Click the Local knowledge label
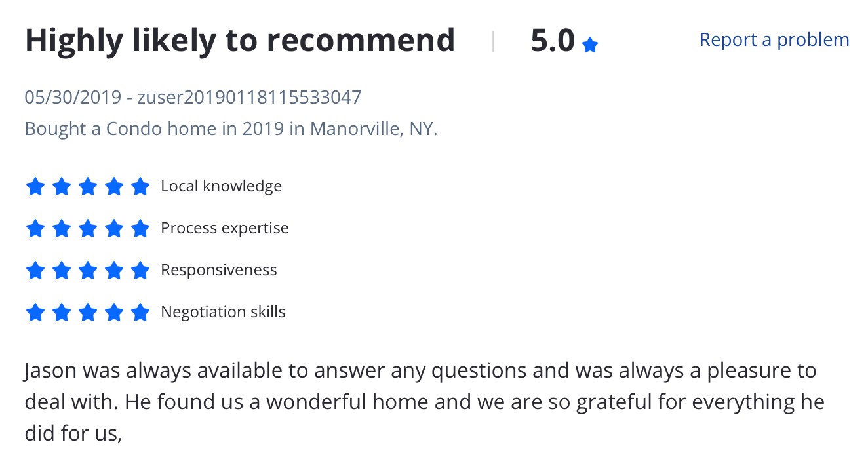Screen dimensions: 868x451 pos(222,186)
